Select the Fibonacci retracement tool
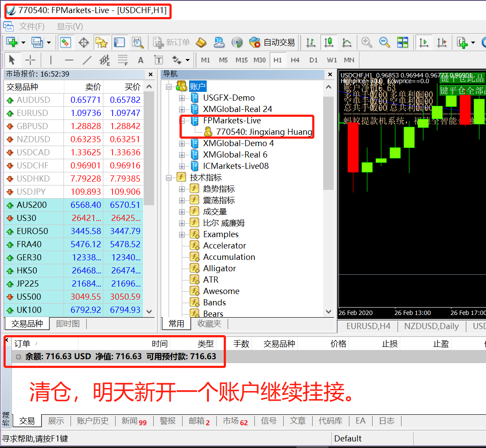 [x=123, y=60]
